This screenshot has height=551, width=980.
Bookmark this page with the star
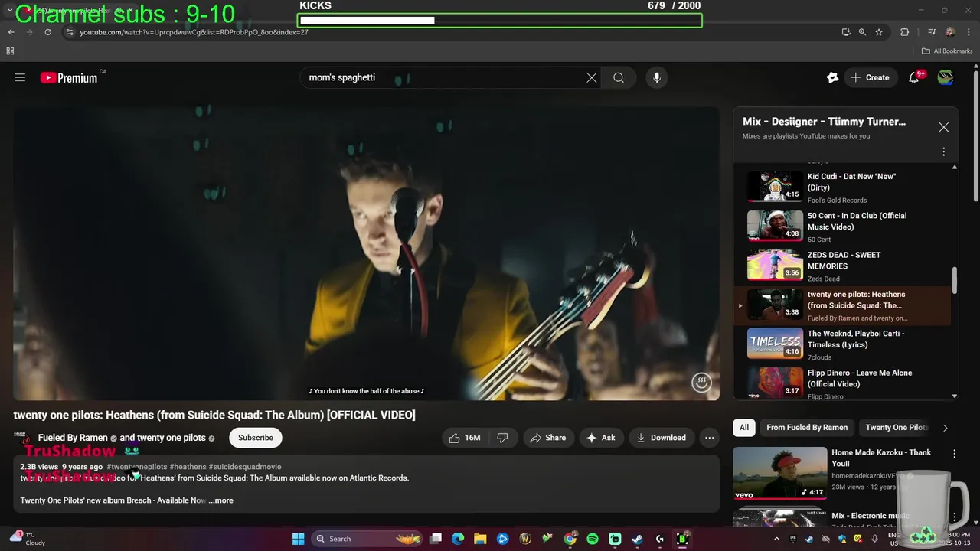tap(878, 32)
